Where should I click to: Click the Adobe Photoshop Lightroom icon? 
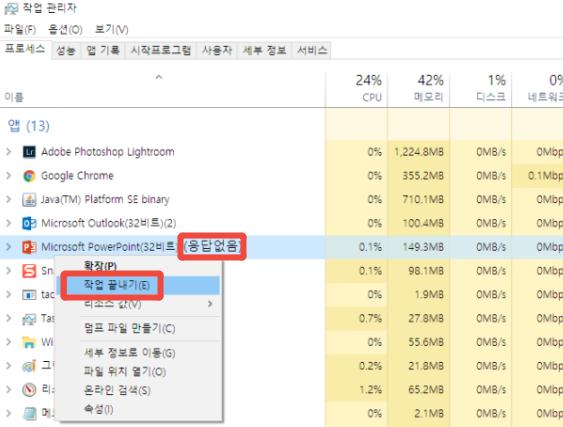(x=29, y=152)
